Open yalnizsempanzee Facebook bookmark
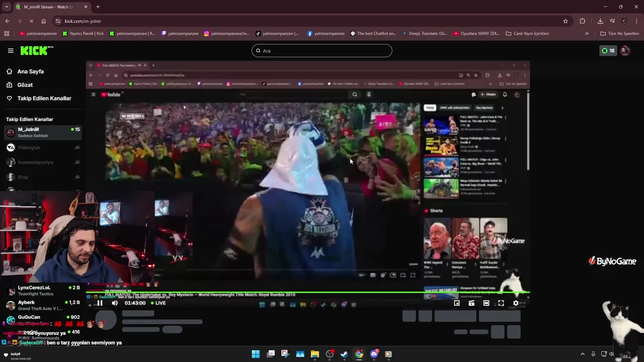The height and width of the screenshot is (362, 644). (x=326, y=34)
